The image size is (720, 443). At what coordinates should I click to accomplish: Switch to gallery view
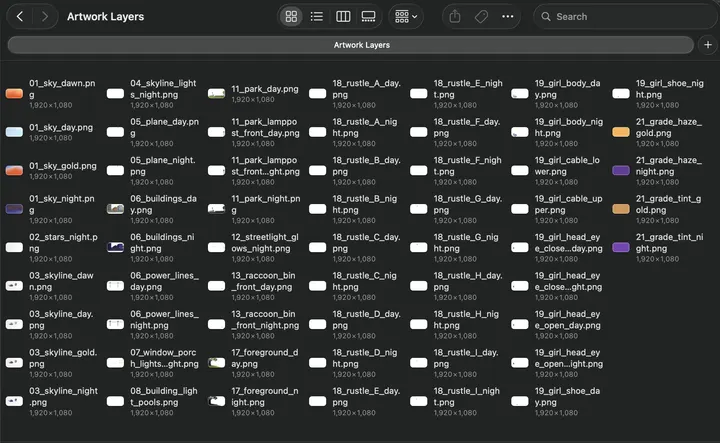click(368, 17)
